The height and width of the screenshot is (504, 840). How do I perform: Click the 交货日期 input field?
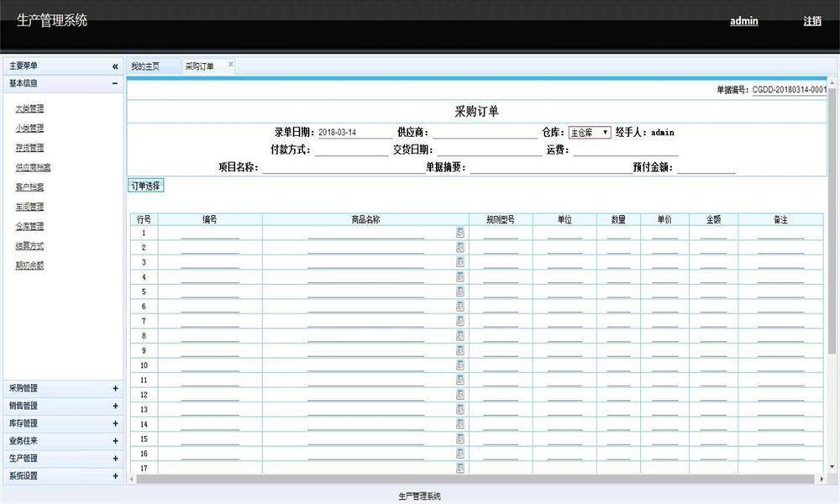tap(490, 150)
